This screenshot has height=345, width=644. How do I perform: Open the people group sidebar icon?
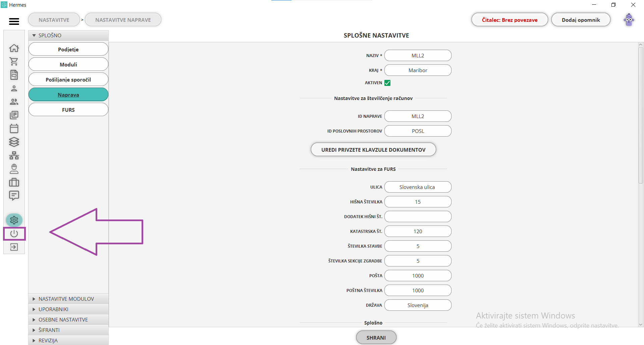[14, 102]
